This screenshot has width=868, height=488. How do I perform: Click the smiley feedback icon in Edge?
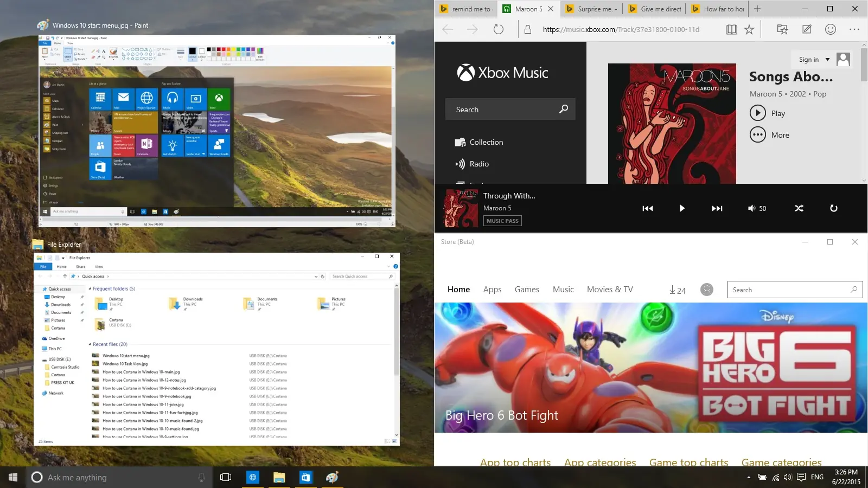point(831,29)
